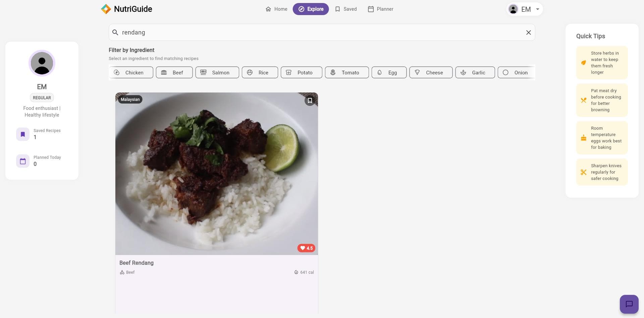Open the Home page
Viewport: 644px width, 318px height.
point(276,9)
